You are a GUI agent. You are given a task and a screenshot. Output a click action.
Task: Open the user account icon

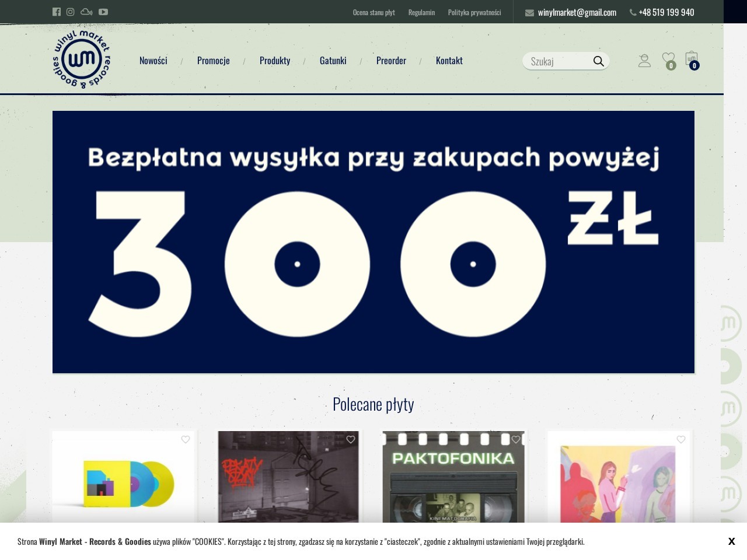pyautogui.click(x=644, y=60)
